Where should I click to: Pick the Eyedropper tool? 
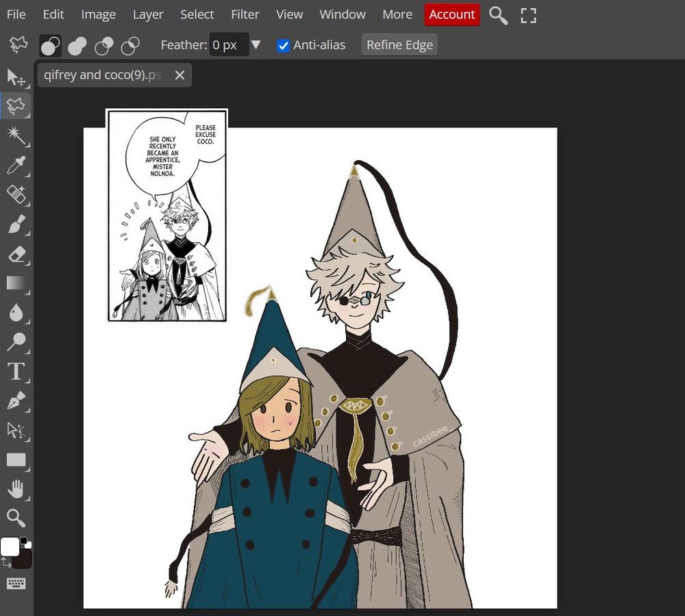pyautogui.click(x=16, y=164)
